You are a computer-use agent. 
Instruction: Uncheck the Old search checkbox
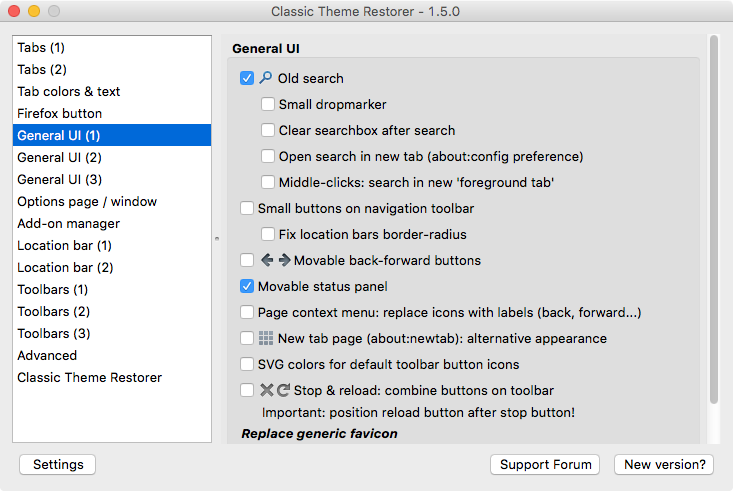pos(247,78)
